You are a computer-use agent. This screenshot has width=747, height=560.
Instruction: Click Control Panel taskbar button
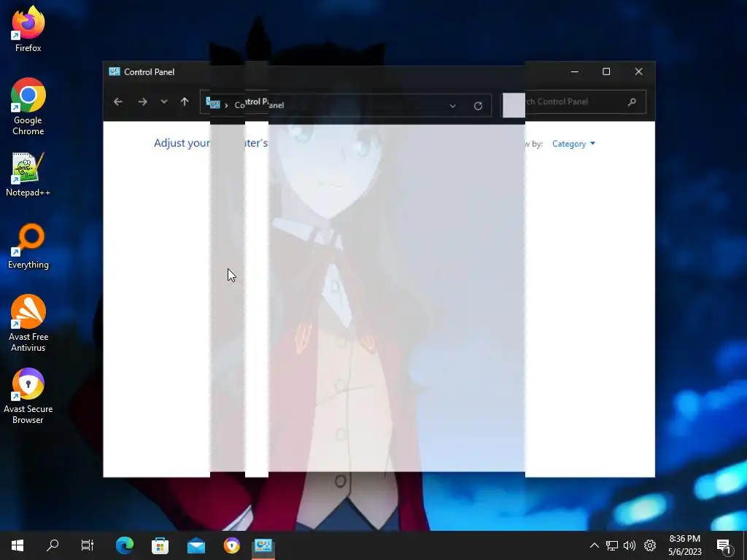(263, 545)
